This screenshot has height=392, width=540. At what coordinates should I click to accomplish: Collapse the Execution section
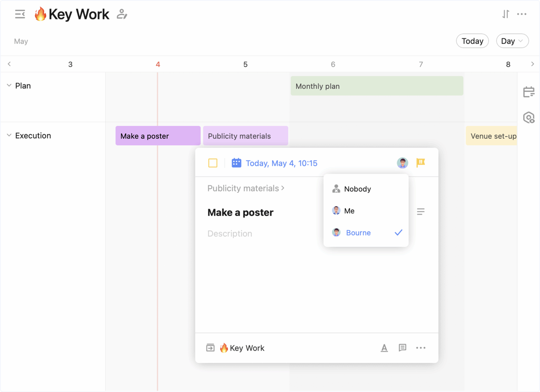[x=9, y=135]
